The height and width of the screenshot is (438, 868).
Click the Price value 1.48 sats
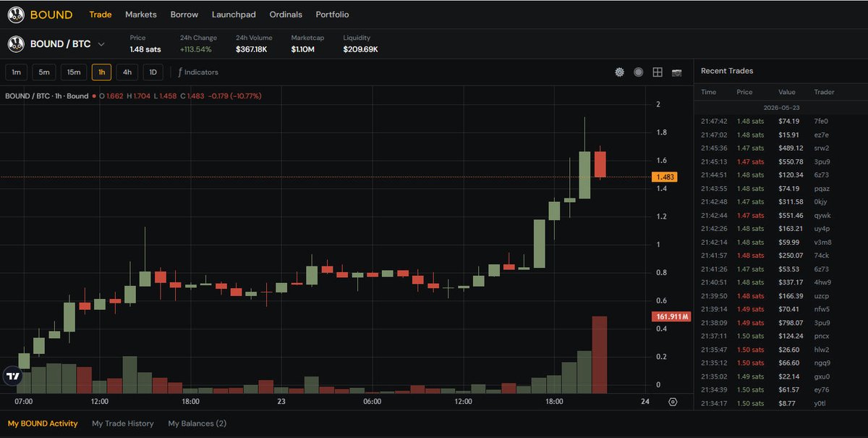145,49
